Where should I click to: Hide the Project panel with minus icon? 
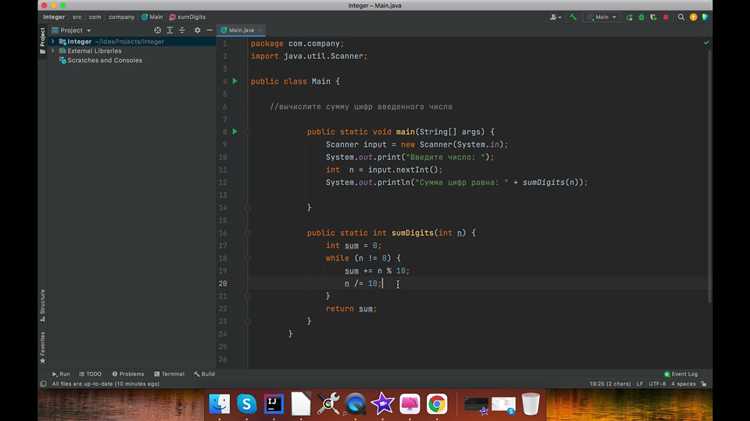tap(208, 31)
